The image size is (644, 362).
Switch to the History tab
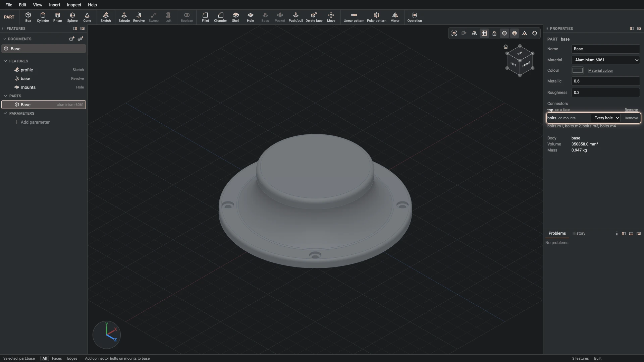click(579, 233)
